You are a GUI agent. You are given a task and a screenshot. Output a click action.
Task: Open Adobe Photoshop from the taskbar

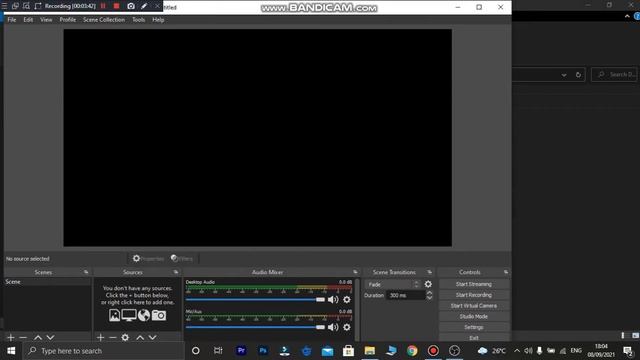263,351
